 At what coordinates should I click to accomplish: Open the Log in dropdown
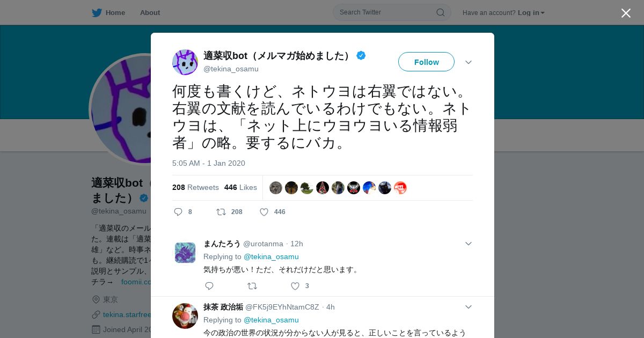(x=531, y=12)
